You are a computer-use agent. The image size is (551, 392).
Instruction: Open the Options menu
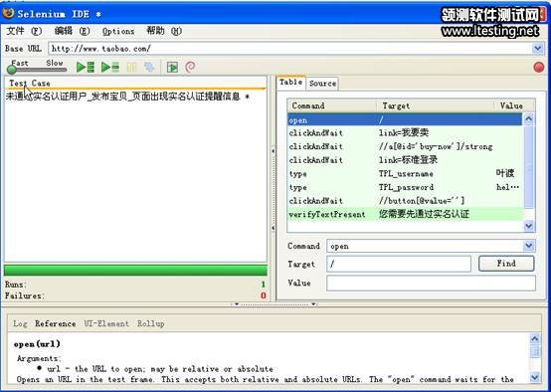[x=118, y=31]
